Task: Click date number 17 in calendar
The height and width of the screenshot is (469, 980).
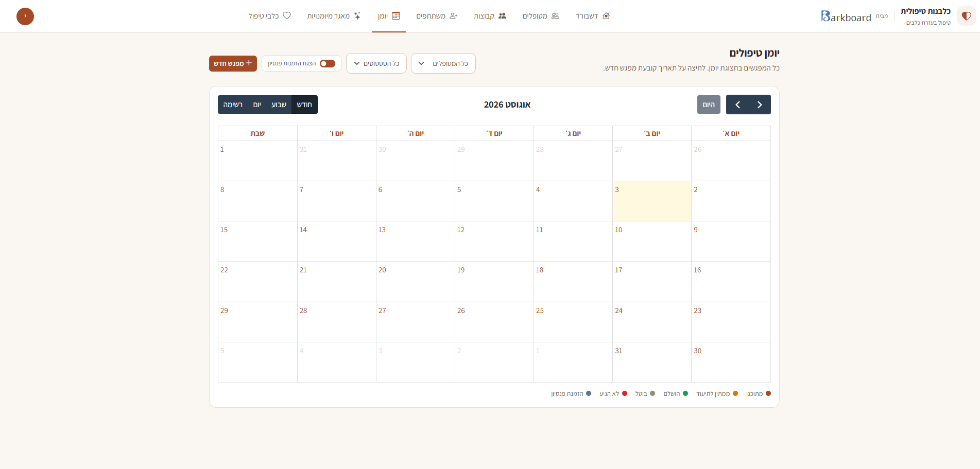Action: (618, 270)
